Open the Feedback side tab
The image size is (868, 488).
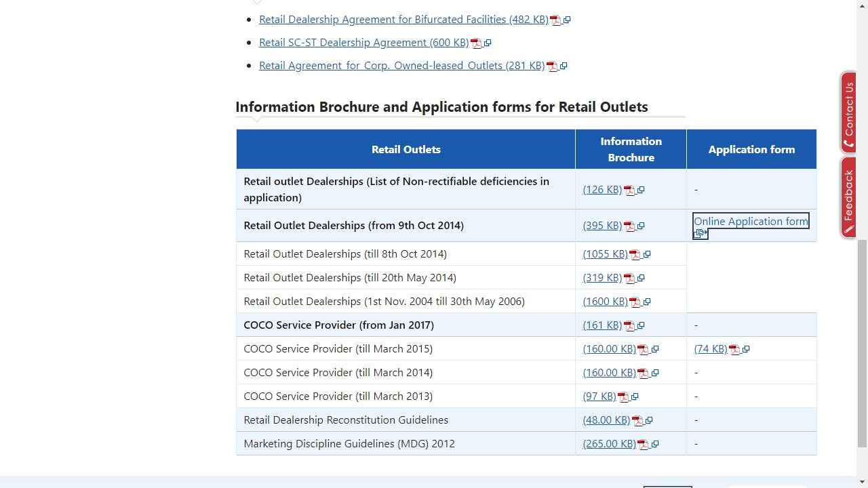848,197
